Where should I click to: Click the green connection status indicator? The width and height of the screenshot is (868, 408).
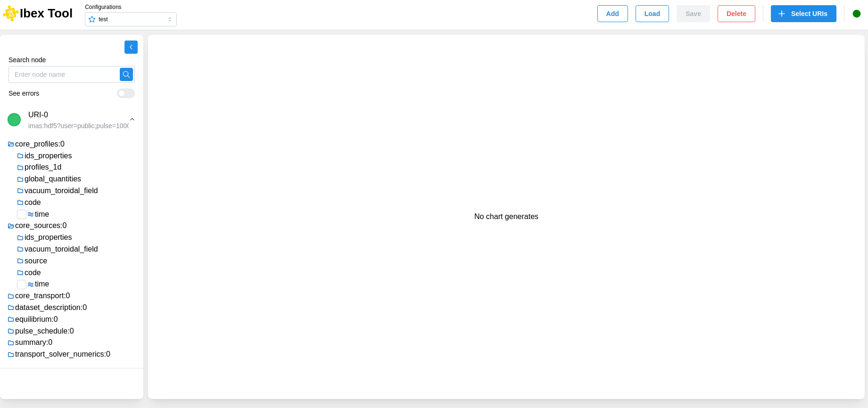857,14
